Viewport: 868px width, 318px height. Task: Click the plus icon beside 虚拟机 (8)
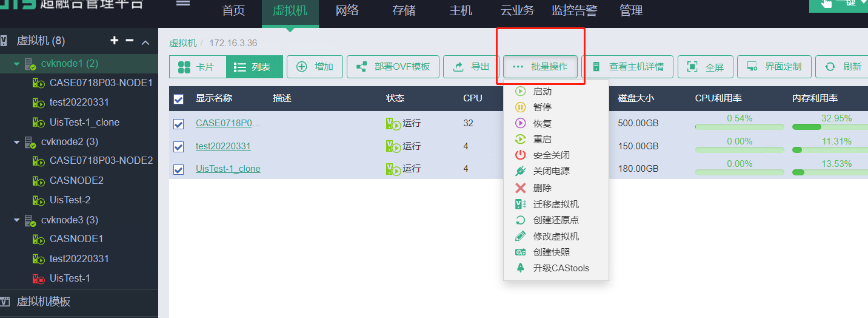[x=114, y=41]
